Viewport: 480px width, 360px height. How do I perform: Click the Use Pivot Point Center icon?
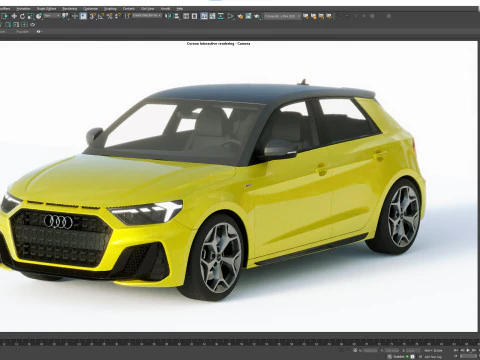[x=65, y=16]
